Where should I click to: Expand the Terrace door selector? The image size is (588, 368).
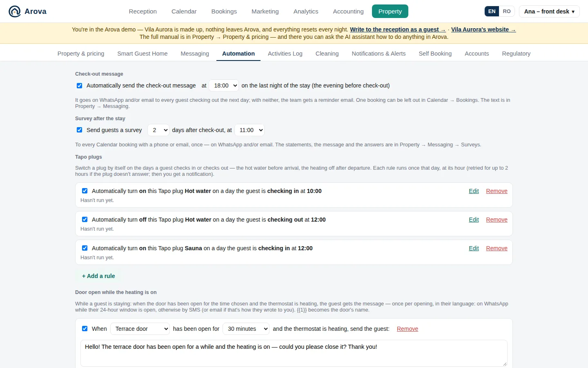[140, 329]
